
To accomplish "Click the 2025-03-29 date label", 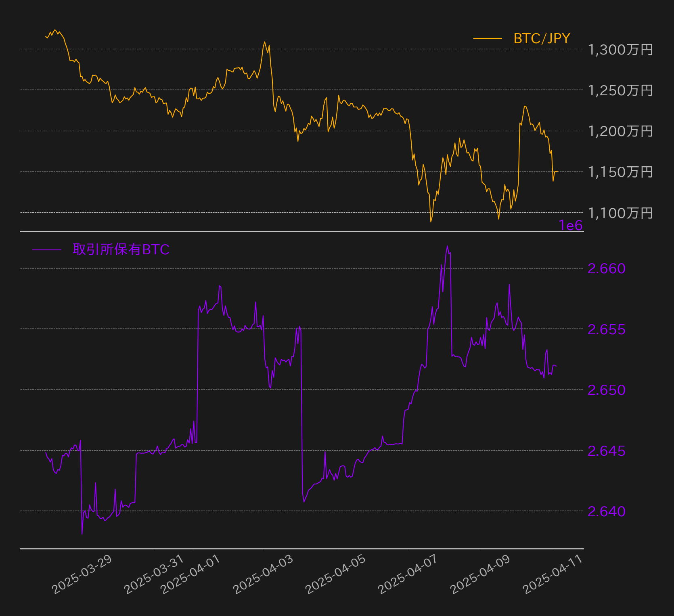I will [82, 574].
